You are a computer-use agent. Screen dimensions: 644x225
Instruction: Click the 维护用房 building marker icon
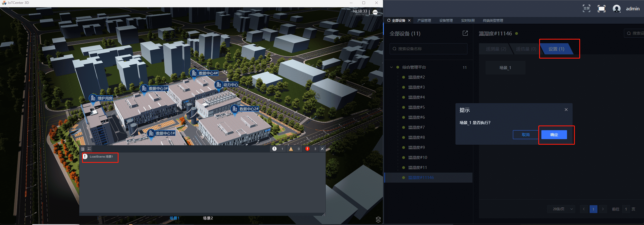(x=93, y=98)
